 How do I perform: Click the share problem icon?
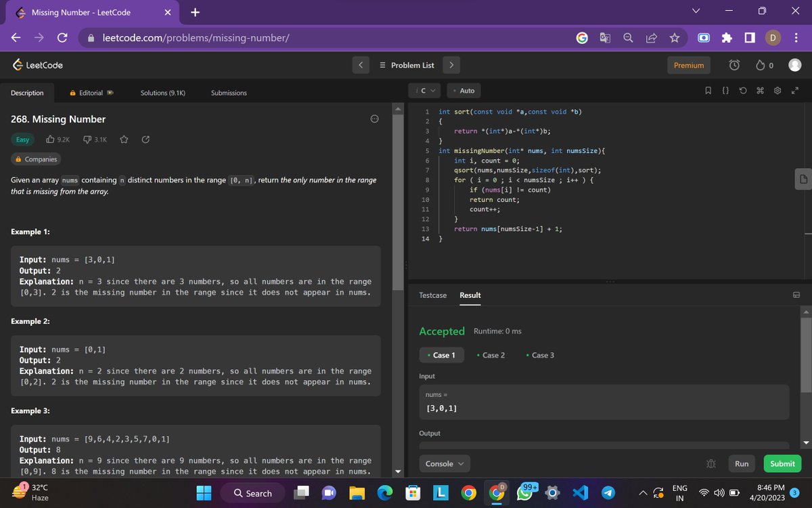point(145,140)
